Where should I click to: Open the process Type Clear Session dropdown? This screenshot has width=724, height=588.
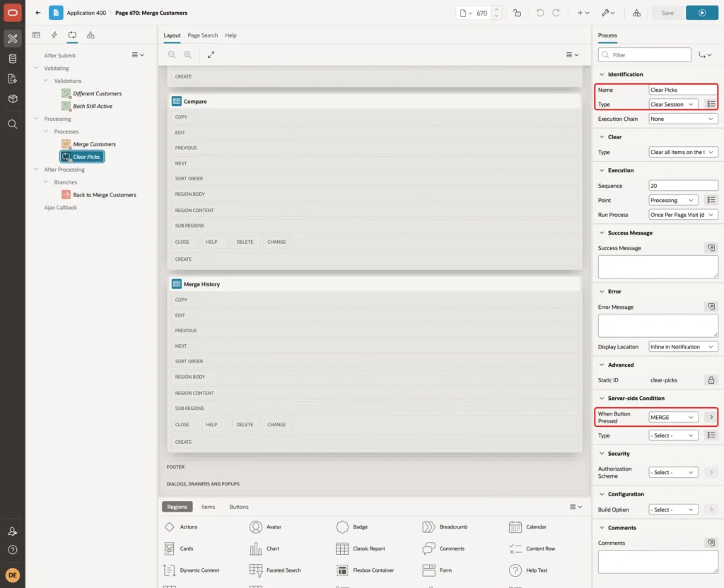click(x=673, y=105)
